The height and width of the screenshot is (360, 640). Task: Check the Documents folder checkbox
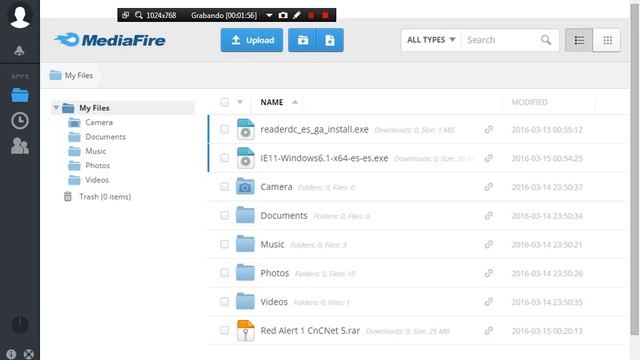point(224,216)
